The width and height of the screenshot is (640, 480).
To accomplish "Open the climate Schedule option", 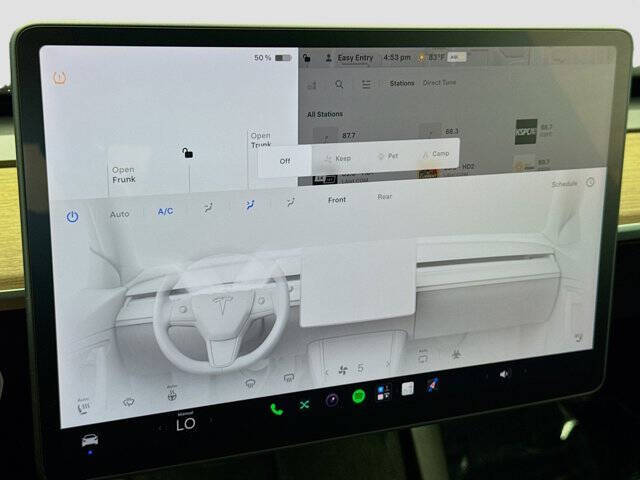I will tap(564, 184).
